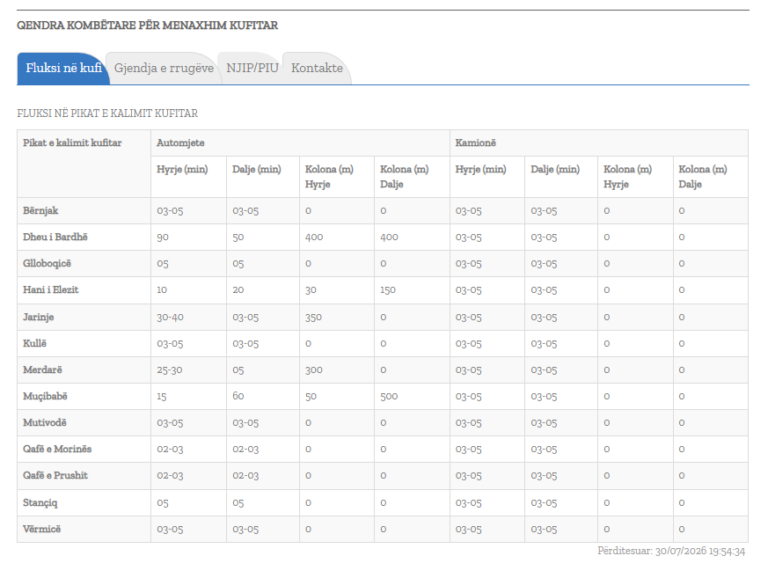Select the NJIP/PIU tab
768x578 pixels.
[252, 68]
